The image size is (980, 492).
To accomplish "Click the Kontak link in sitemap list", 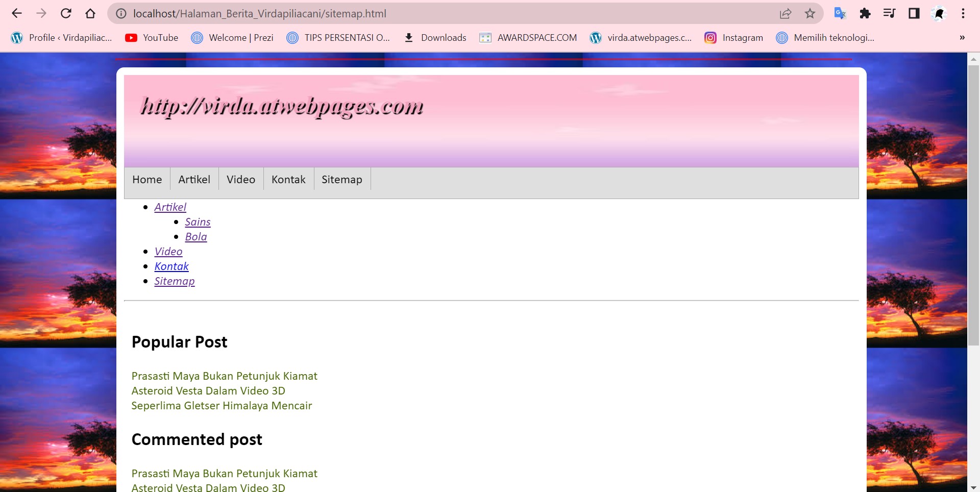I will pyautogui.click(x=171, y=266).
